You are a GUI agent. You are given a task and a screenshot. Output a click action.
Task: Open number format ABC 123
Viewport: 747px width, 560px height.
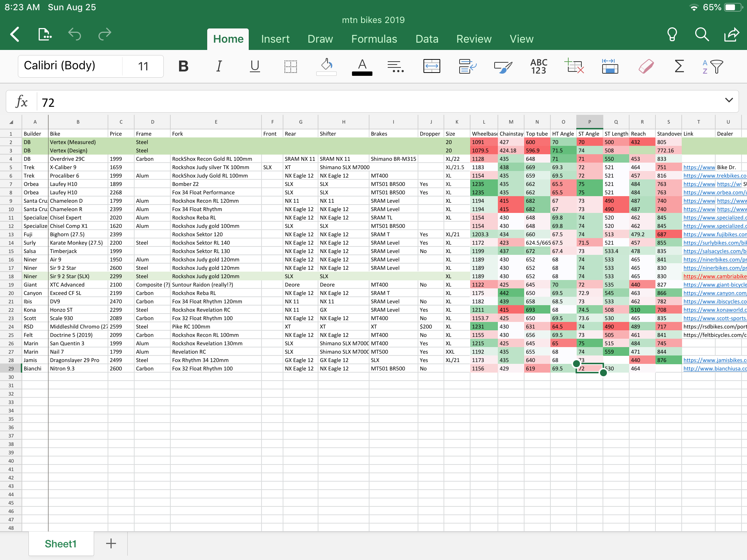539,66
